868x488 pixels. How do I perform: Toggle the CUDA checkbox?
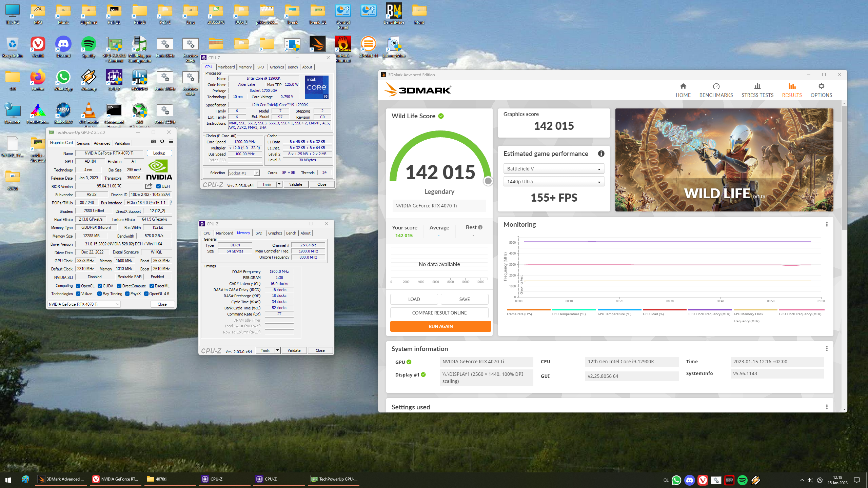[x=100, y=286]
